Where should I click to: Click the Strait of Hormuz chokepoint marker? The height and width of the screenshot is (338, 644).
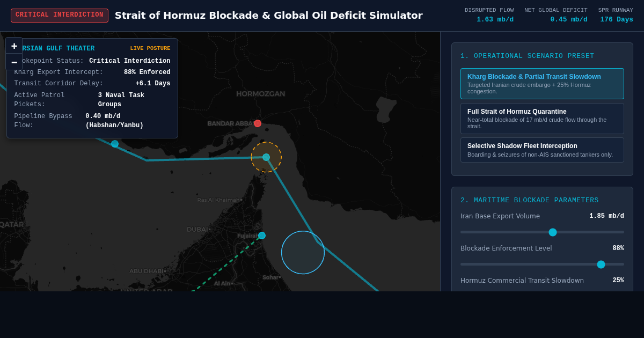point(266,157)
